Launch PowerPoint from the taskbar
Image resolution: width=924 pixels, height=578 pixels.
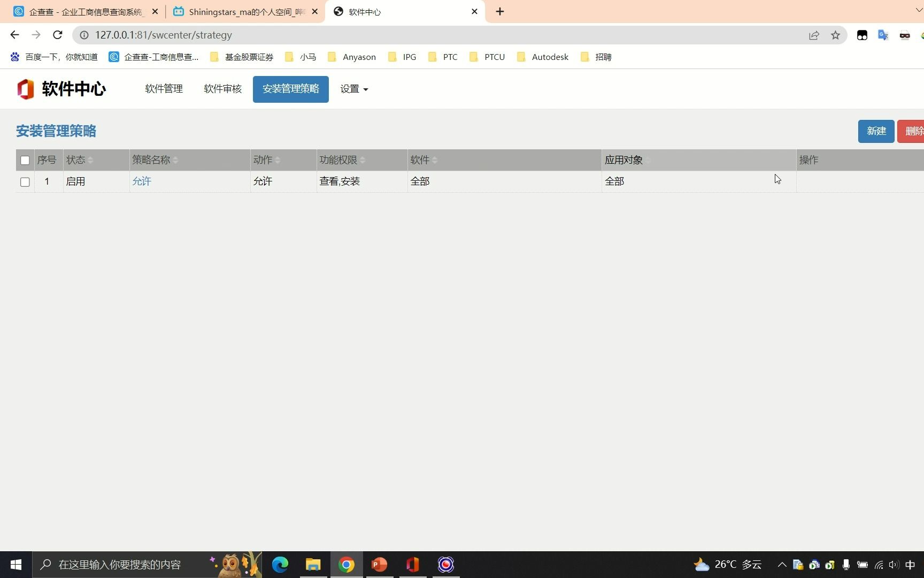pyautogui.click(x=379, y=564)
